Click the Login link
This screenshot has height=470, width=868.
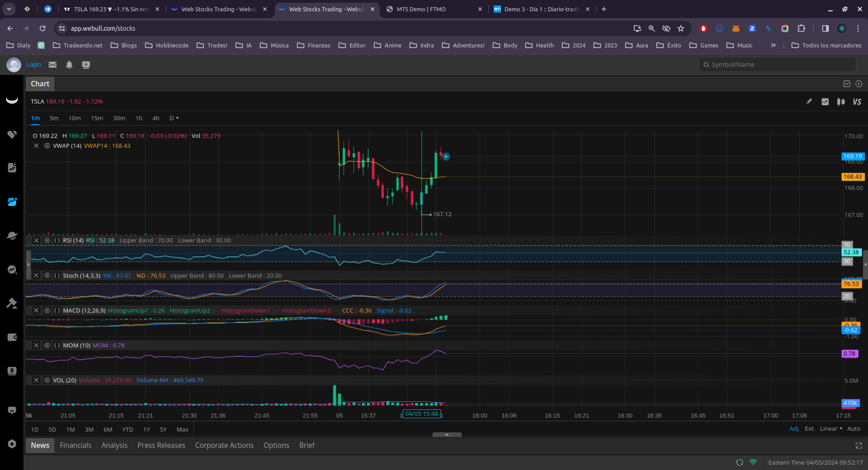click(x=33, y=65)
